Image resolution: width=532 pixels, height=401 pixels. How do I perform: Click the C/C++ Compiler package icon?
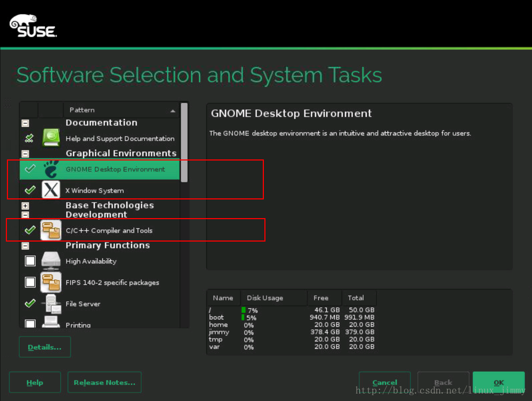(51, 230)
